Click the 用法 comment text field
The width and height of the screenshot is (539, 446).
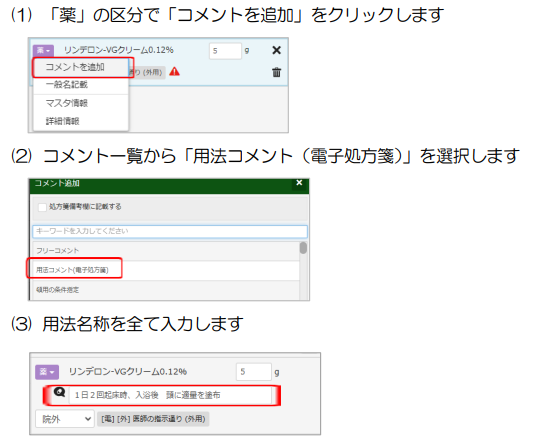pos(170,395)
